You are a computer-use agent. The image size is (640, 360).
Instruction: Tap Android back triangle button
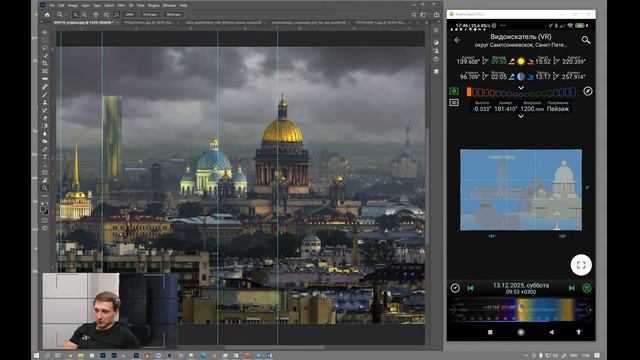click(x=551, y=332)
